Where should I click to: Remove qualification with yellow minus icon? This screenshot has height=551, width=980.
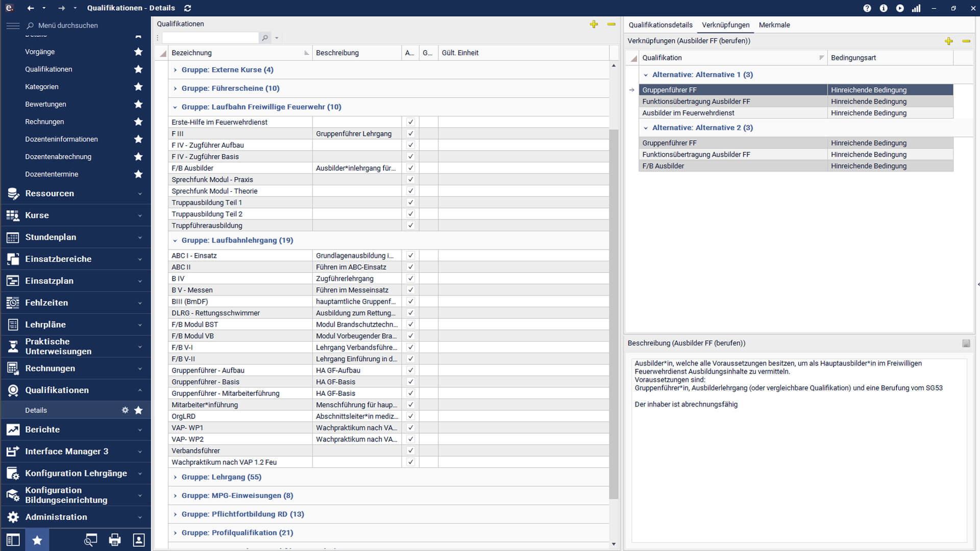(x=611, y=24)
